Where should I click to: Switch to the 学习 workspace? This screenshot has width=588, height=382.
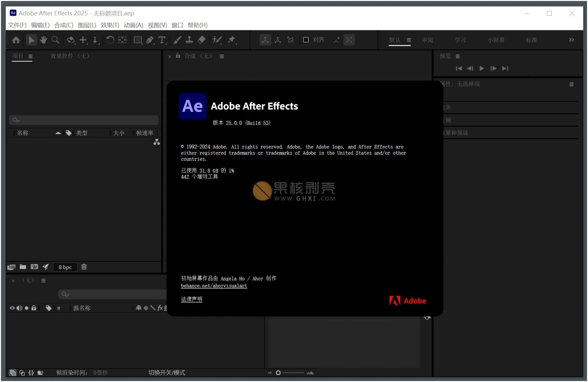(x=460, y=40)
